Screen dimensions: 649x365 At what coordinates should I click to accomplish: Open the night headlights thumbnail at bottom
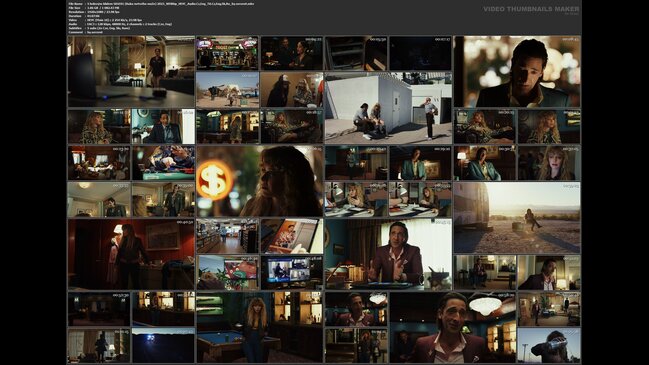(x=163, y=346)
